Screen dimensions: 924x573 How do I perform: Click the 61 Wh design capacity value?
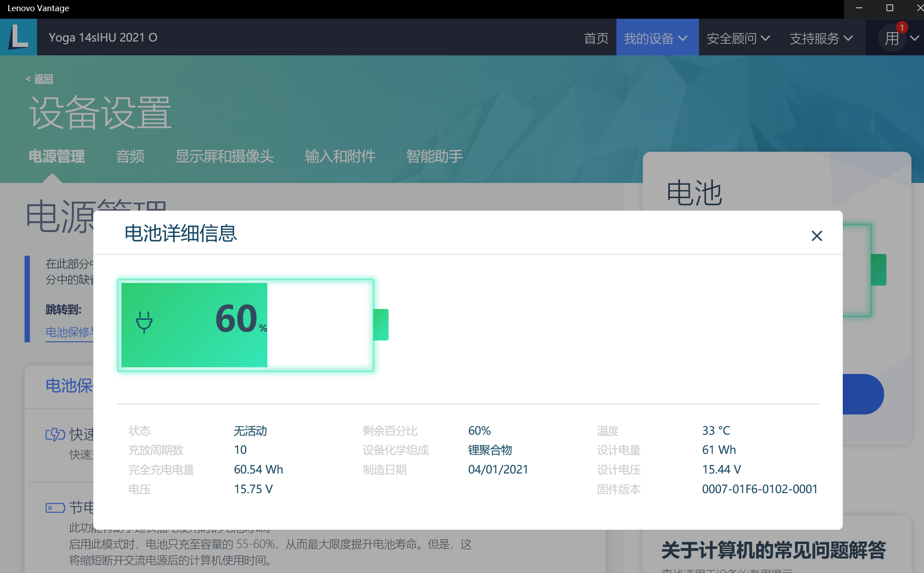click(x=719, y=450)
